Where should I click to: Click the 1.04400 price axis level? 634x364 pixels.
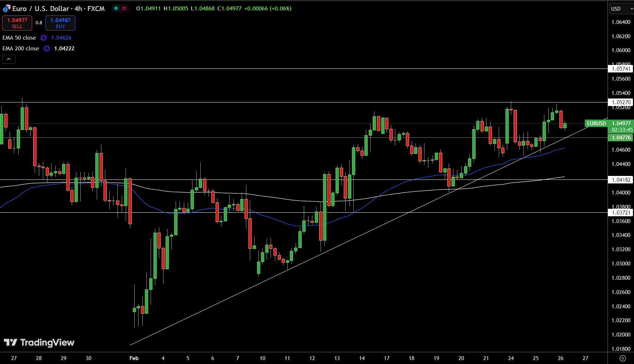[x=621, y=164]
